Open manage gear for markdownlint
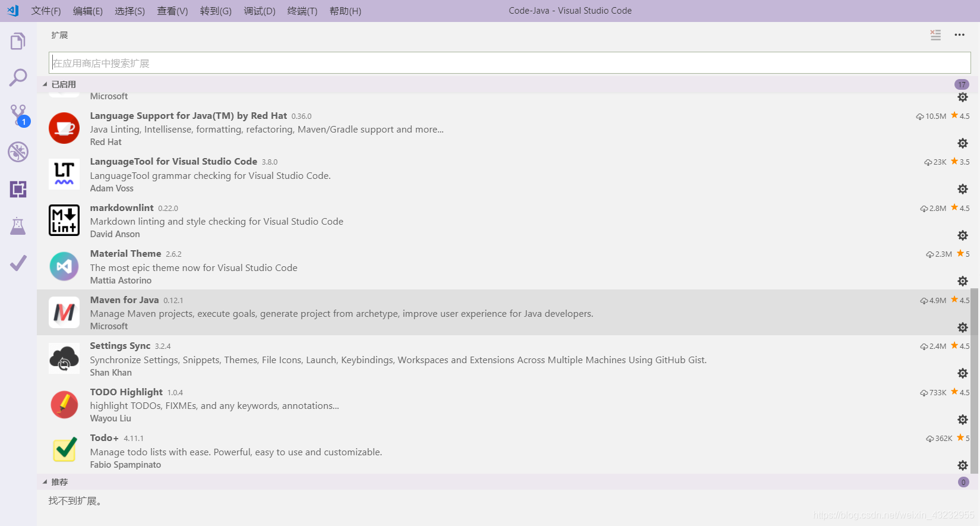The image size is (980, 526). [963, 235]
